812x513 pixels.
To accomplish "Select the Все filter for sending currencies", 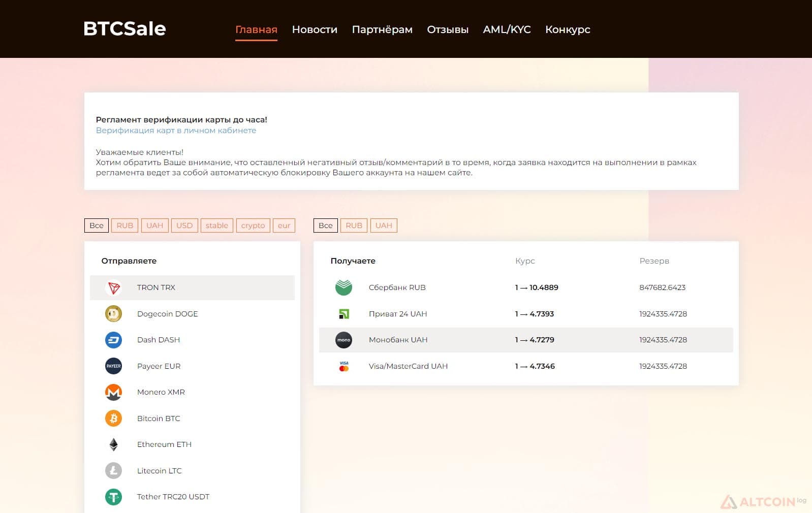I will 97,226.
